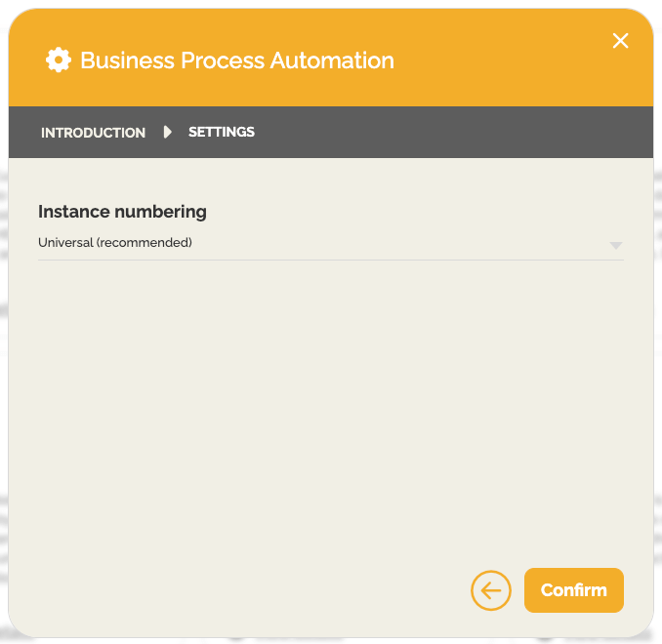
Task: Click the breadcrumb arrow before Settings
Action: pos(168,132)
